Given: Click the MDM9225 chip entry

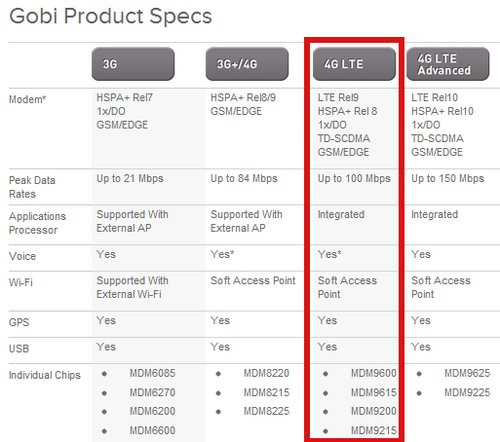Looking at the screenshot, I should [x=467, y=393].
